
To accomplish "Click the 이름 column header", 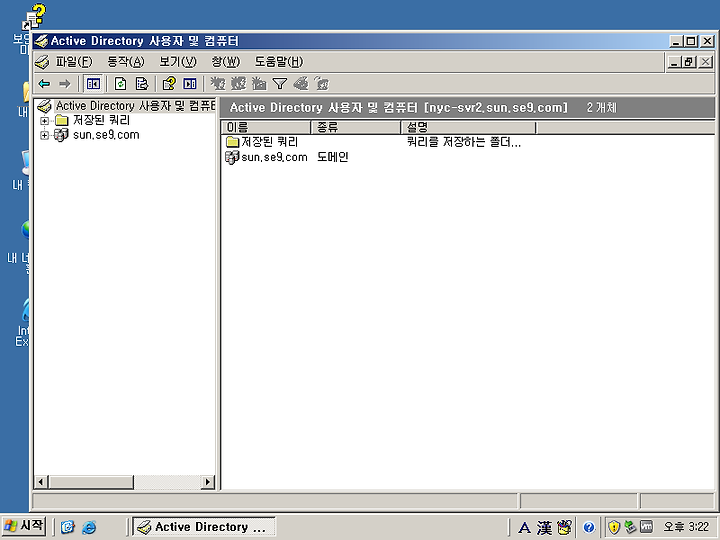I will point(266,127).
